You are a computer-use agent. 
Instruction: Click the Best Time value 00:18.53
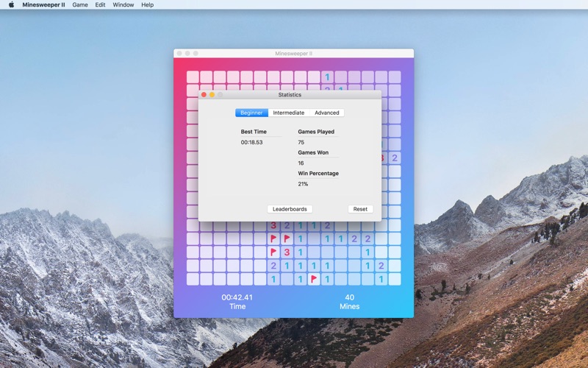pos(251,142)
